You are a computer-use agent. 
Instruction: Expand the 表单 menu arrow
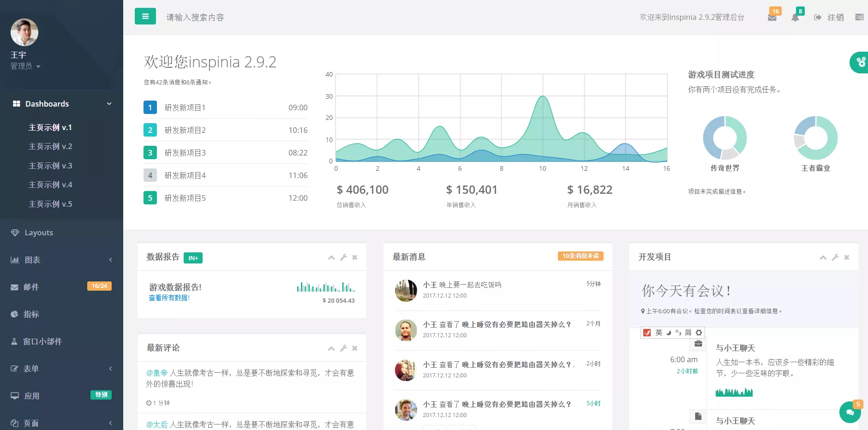click(110, 369)
